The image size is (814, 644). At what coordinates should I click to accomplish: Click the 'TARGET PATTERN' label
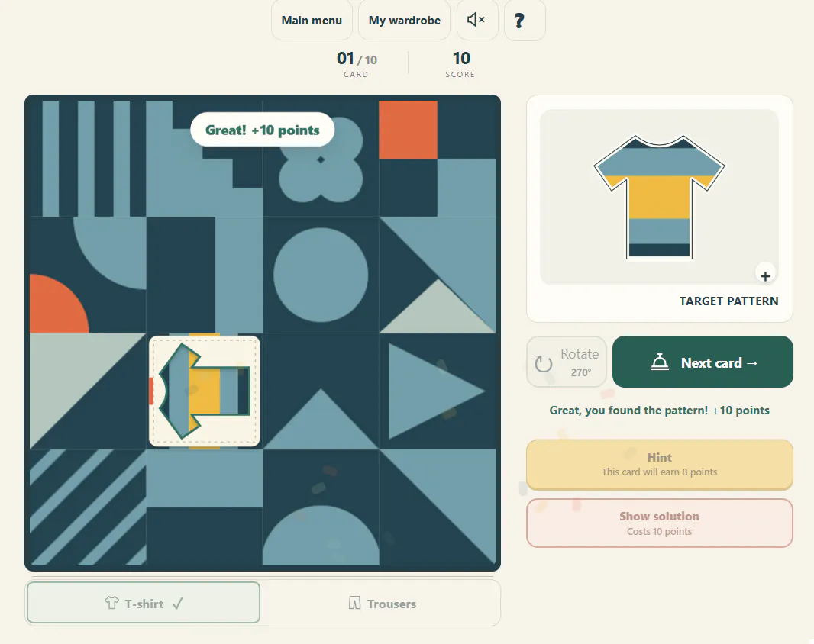click(x=729, y=301)
